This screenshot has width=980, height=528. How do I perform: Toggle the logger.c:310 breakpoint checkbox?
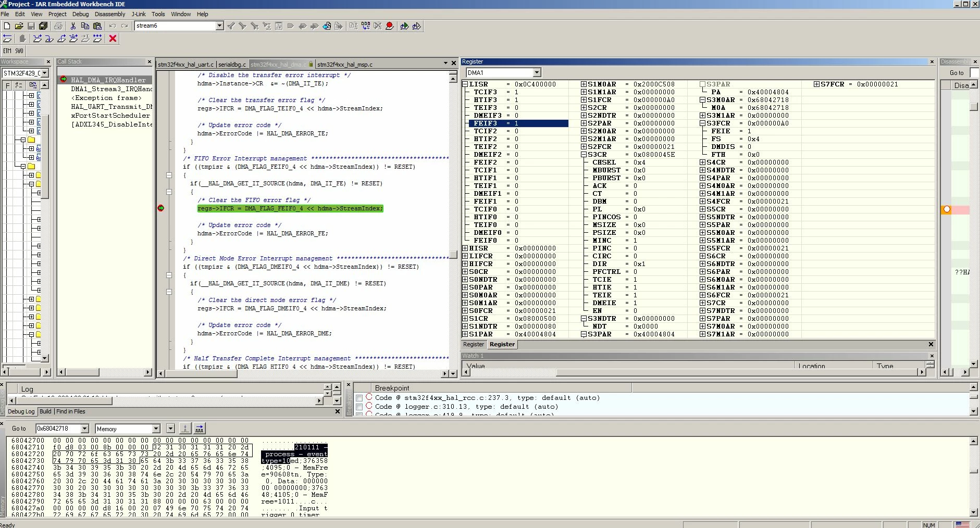[x=359, y=407]
